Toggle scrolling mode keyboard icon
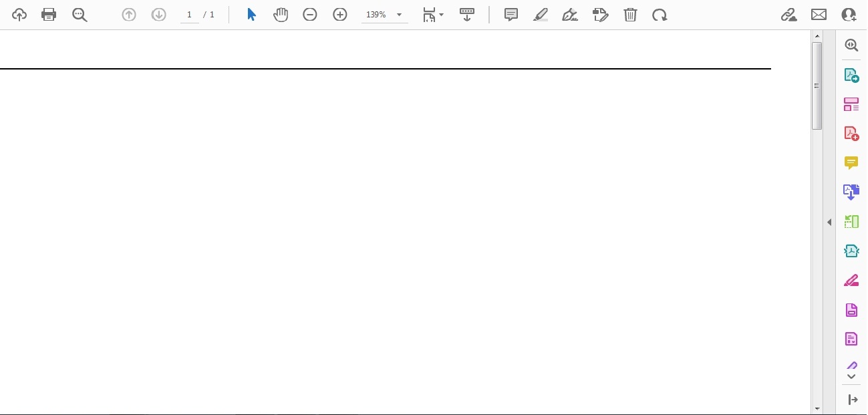This screenshot has height=415, width=868. point(467,15)
